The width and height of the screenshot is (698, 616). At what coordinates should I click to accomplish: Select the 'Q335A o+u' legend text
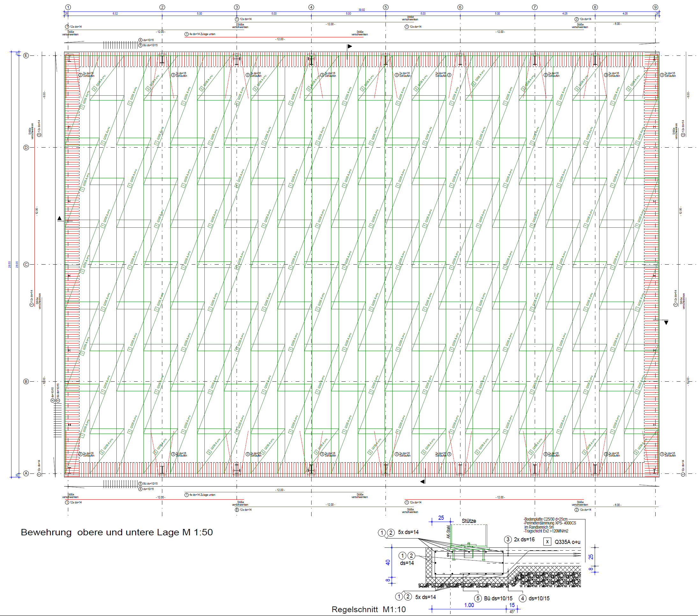click(567, 542)
